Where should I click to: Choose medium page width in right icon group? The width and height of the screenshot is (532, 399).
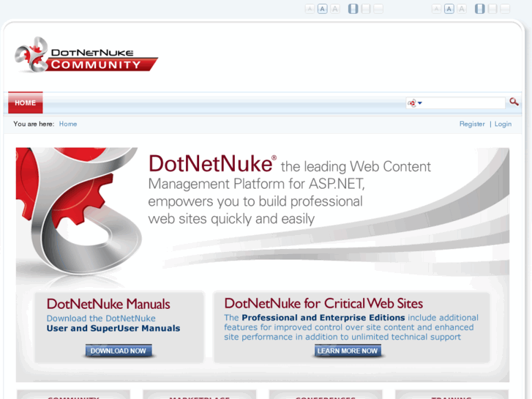click(492, 9)
